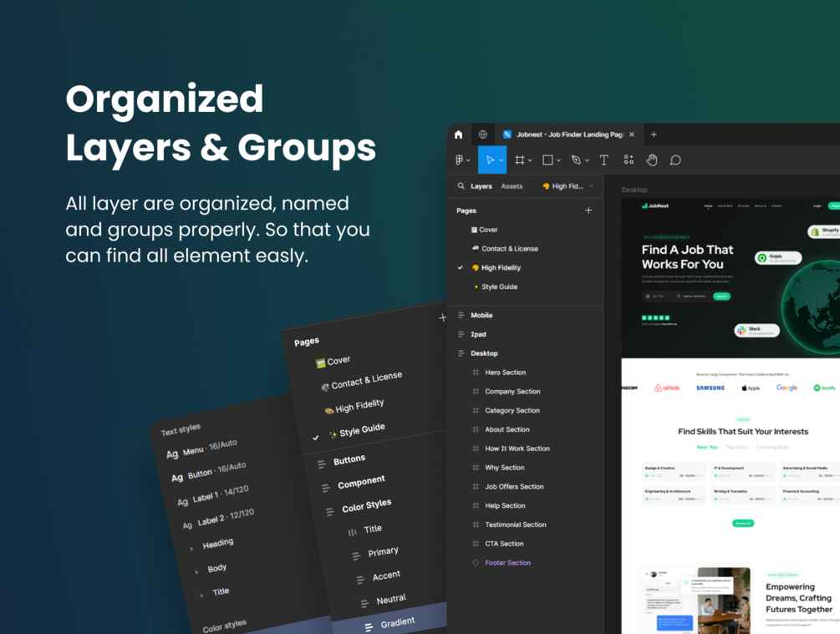Select the Text tool
Screen dimensions: 840x634
[603, 160]
